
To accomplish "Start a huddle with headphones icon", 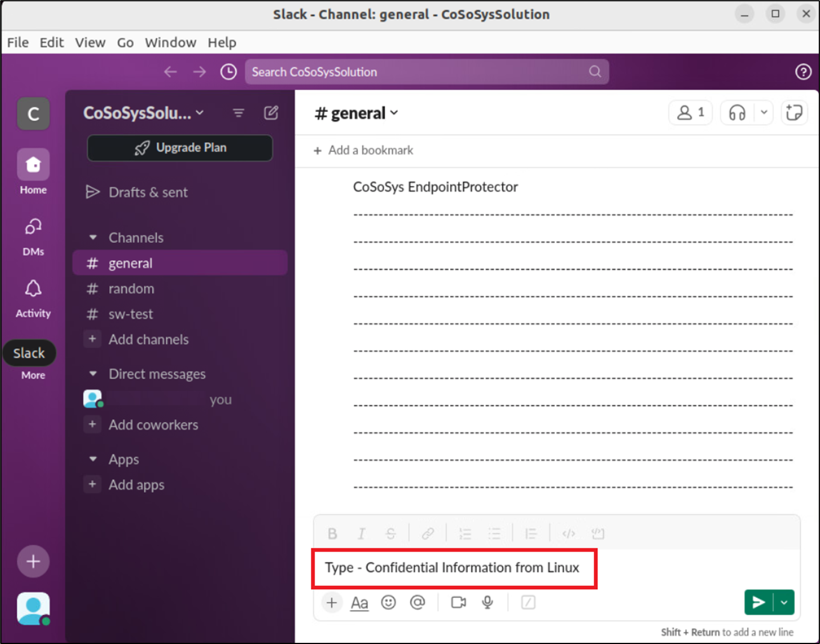I will [737, 113].
